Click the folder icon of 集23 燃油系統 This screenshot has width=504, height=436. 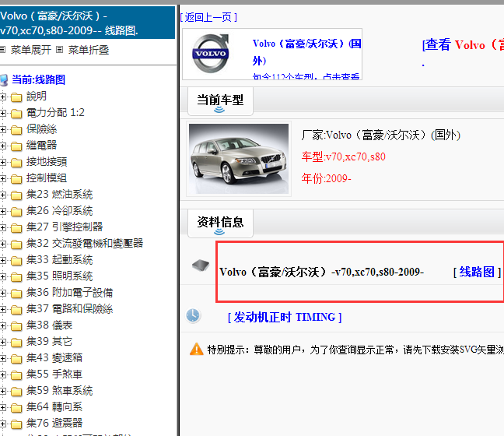16,195
